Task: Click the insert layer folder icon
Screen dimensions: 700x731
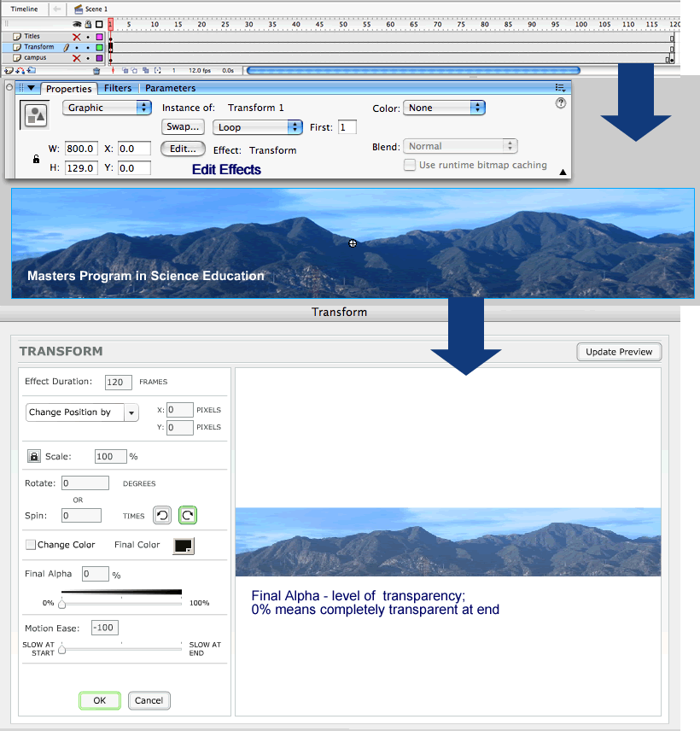Action: (32, 70)
